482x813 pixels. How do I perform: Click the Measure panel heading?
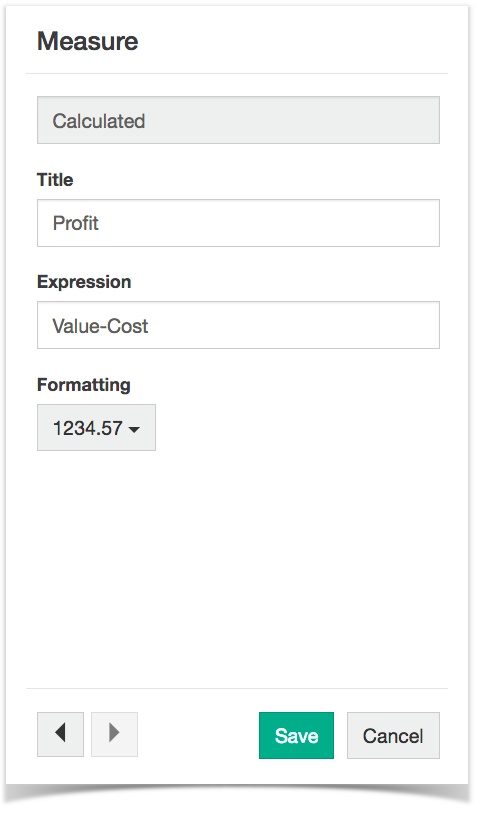pyautogui.click(x=88, y=41)
